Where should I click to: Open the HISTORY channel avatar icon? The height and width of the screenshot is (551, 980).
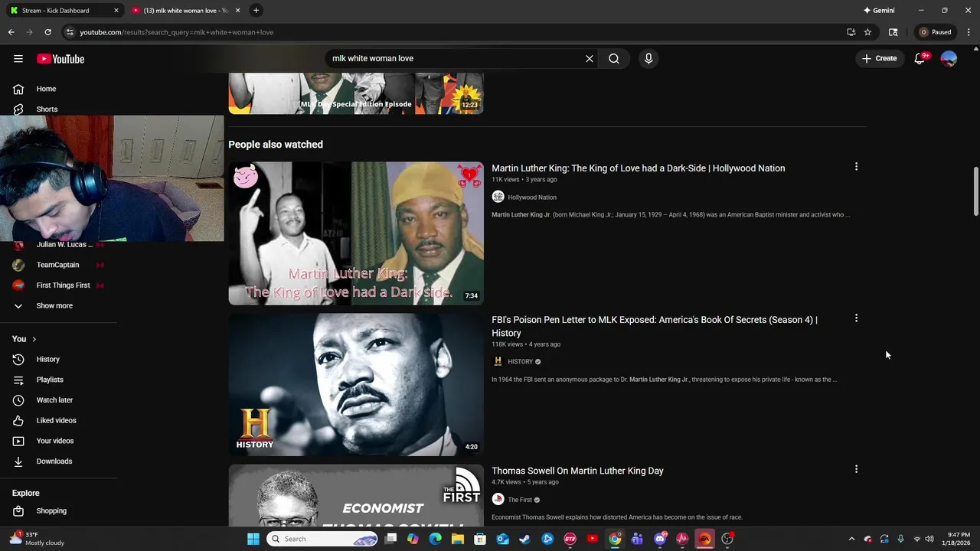[498, 361]
